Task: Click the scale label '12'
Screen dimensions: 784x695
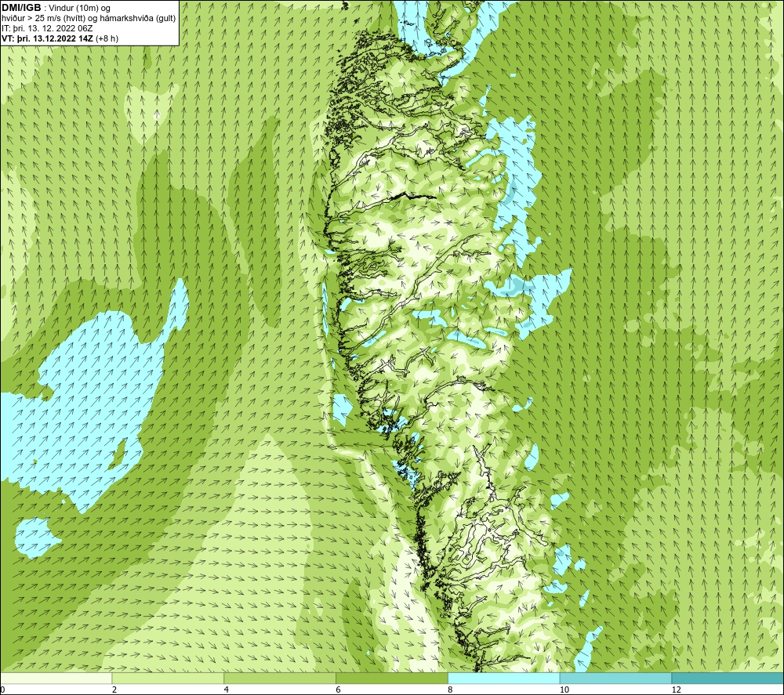Action: [677, 690]
